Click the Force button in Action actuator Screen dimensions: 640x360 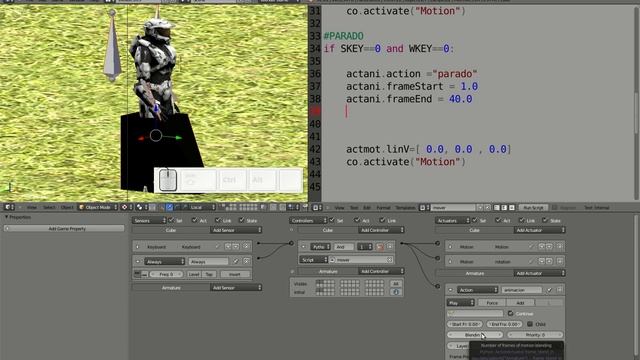tap(492, 303)
